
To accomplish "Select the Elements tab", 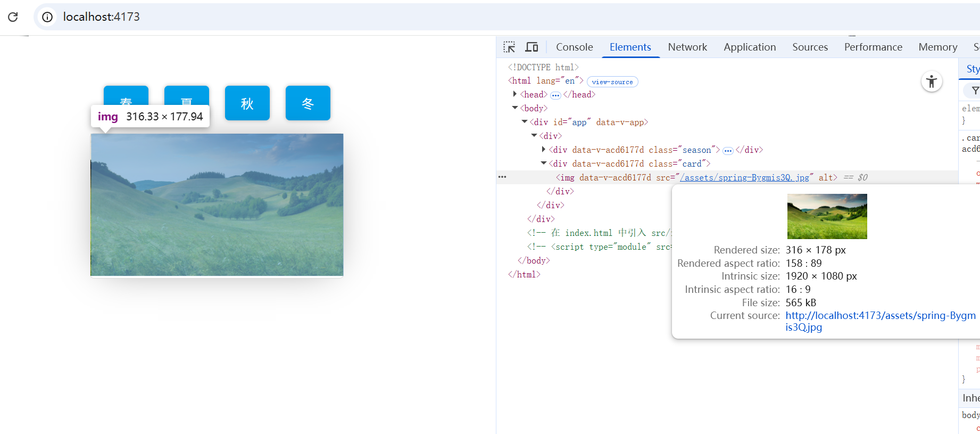I will pyautogui.click(x=630, y=47).
